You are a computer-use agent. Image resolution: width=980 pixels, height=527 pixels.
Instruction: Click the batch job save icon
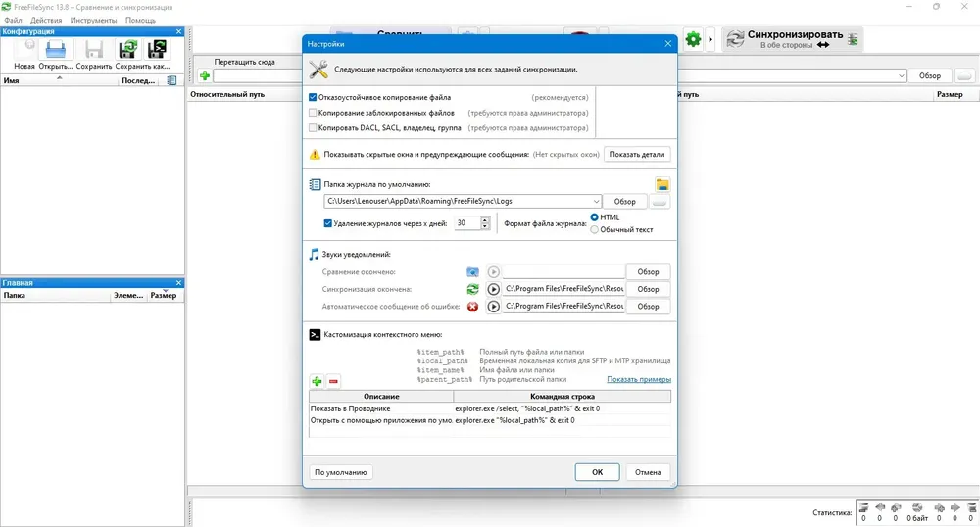coord(157,49)
